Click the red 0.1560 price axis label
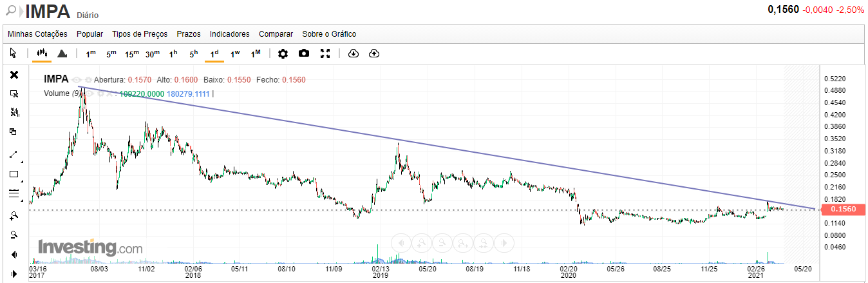Viewport: 868px width, 283px height. tap(843, 210)
